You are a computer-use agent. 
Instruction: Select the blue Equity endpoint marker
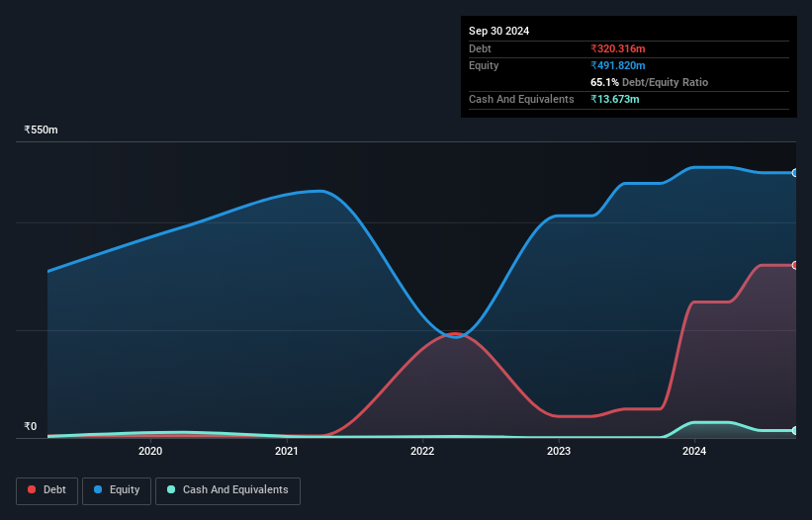pos(795,173)
